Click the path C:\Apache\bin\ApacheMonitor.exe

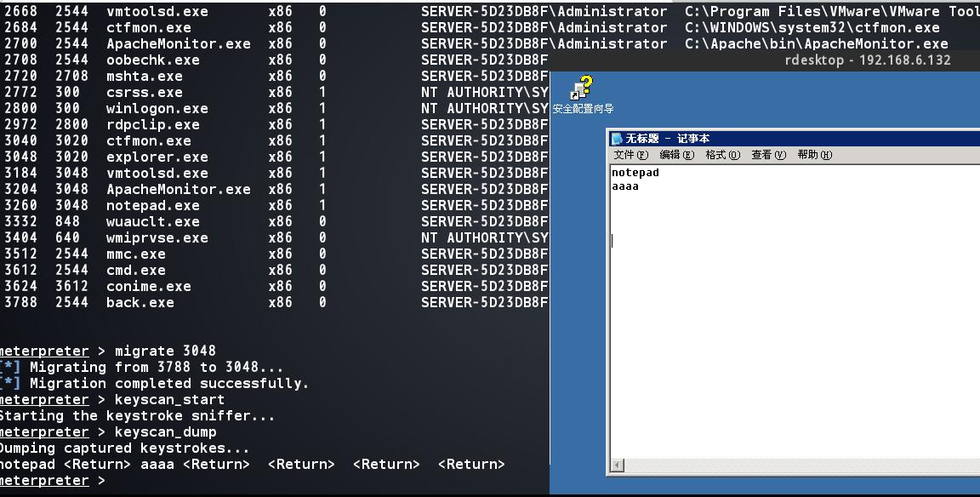point(817,43)
